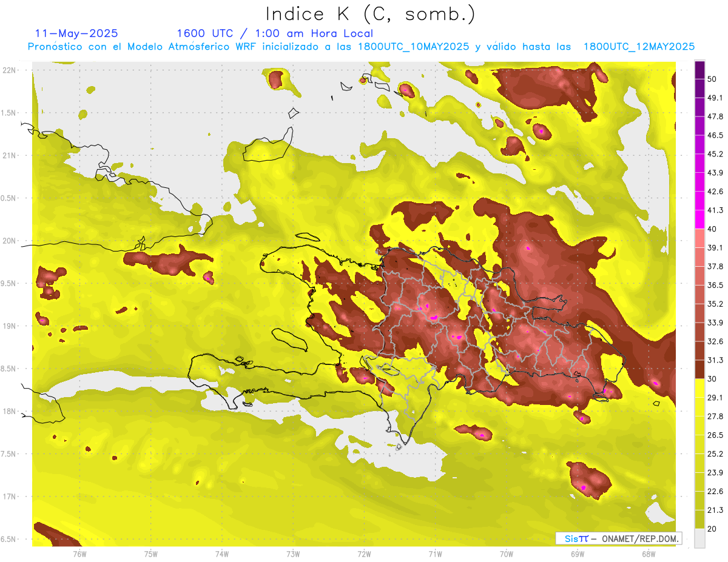The image size is (728, 562).
Task: Click the colorbar value '50'
Action: (713, 79)
